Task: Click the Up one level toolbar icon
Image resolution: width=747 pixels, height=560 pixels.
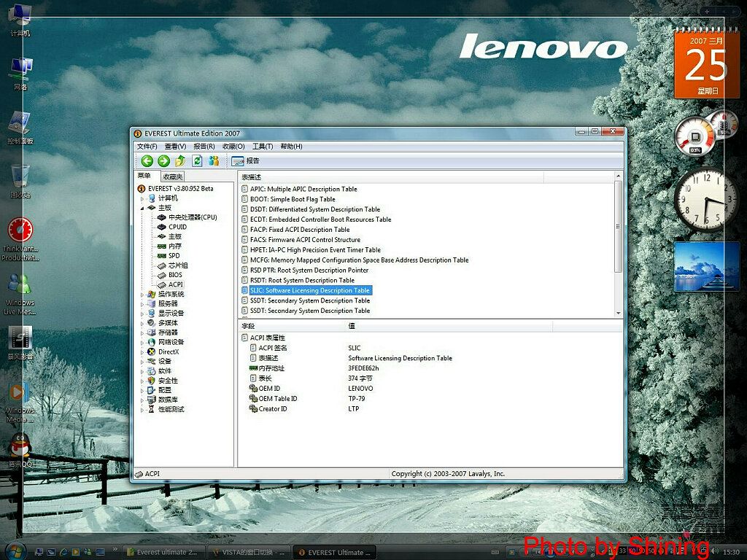Action: click(180, 161)
